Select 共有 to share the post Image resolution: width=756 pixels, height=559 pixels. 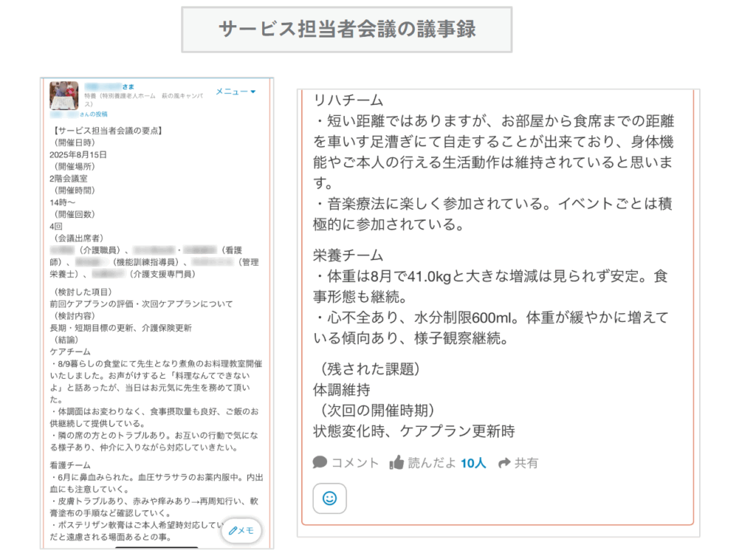[x=526, y=463]
